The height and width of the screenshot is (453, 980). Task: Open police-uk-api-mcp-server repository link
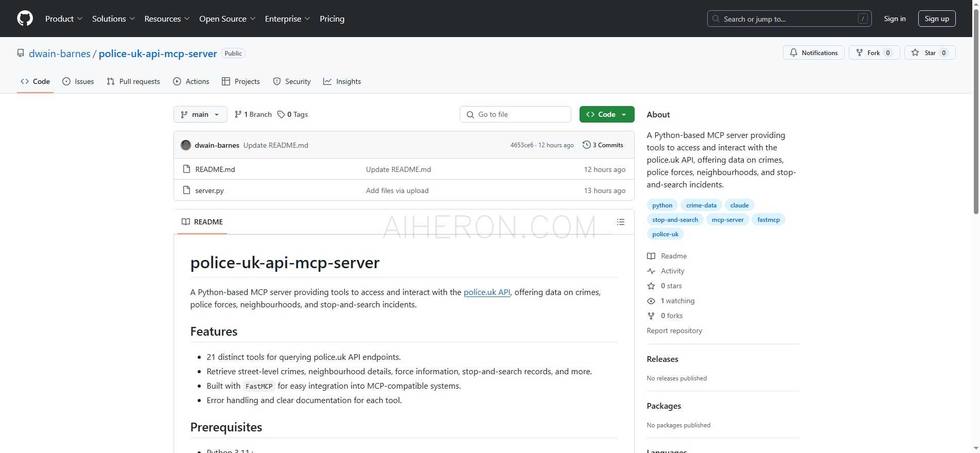point(157,54)
